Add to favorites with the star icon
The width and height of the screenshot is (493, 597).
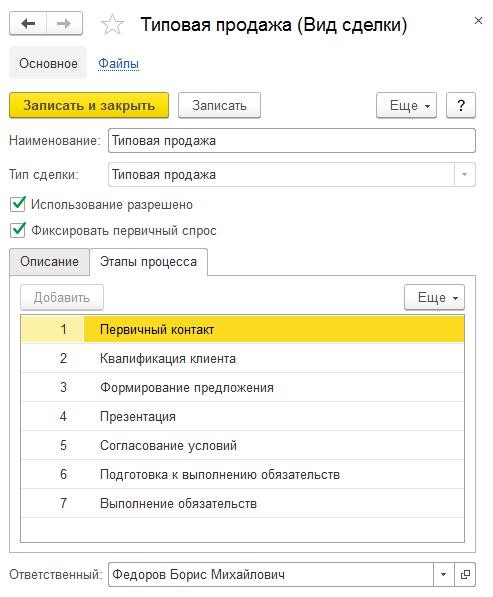(x=112, y=25)
